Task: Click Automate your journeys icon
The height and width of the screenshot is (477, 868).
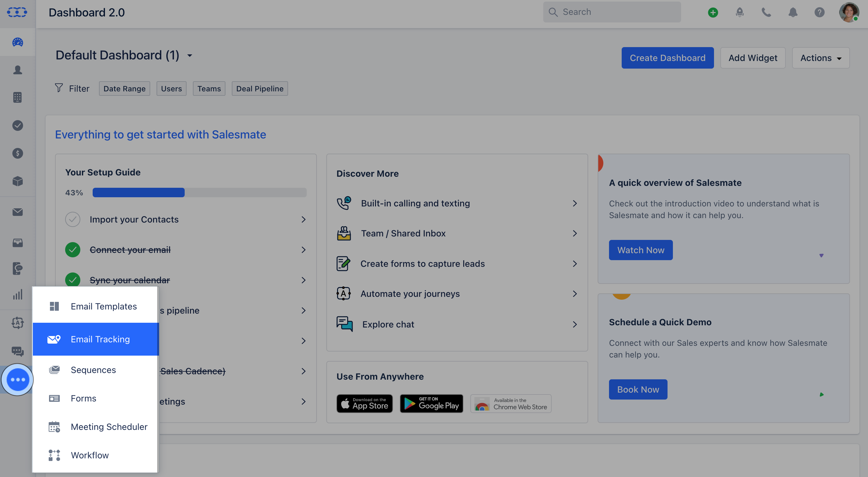Action: (343, 293)
